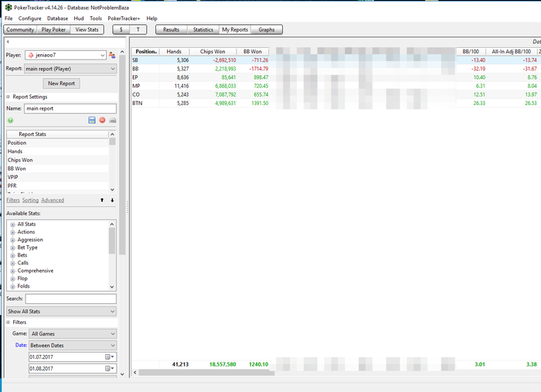Screen dimensions: 541x392
Task: Click the player selection icon next to the Player field
Action: pyautogui.click(x=112, y=55)
